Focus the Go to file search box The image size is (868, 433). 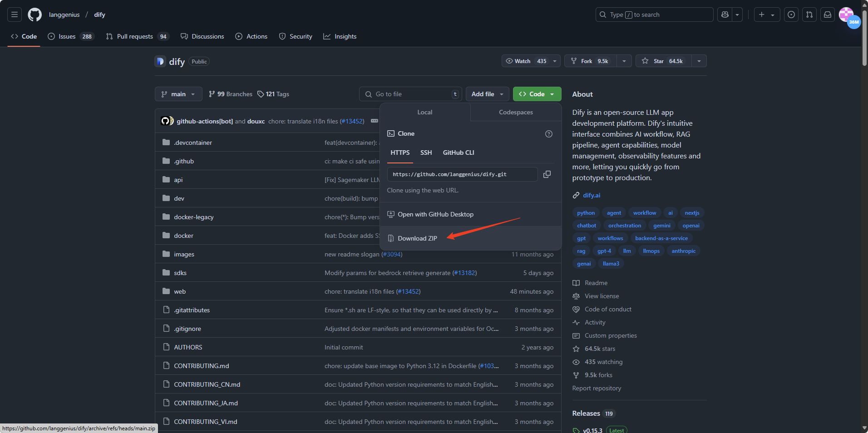click(410, 94)
